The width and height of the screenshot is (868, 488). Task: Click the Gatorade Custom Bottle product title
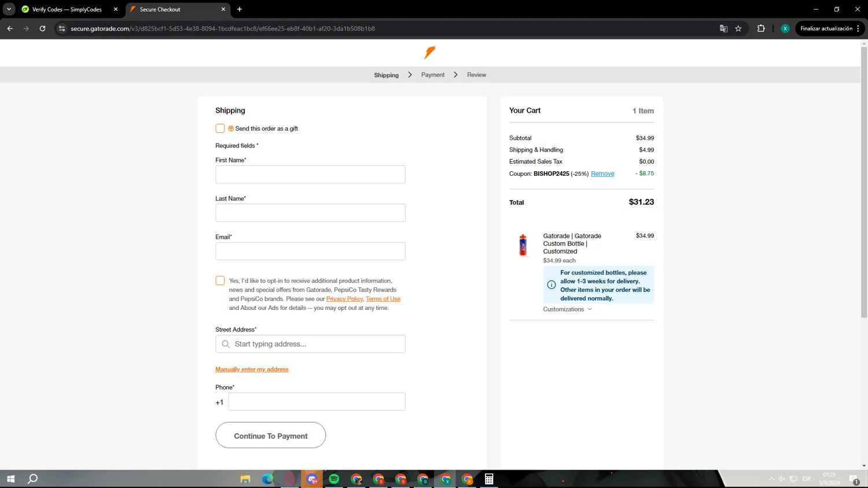tap(572, 243)
